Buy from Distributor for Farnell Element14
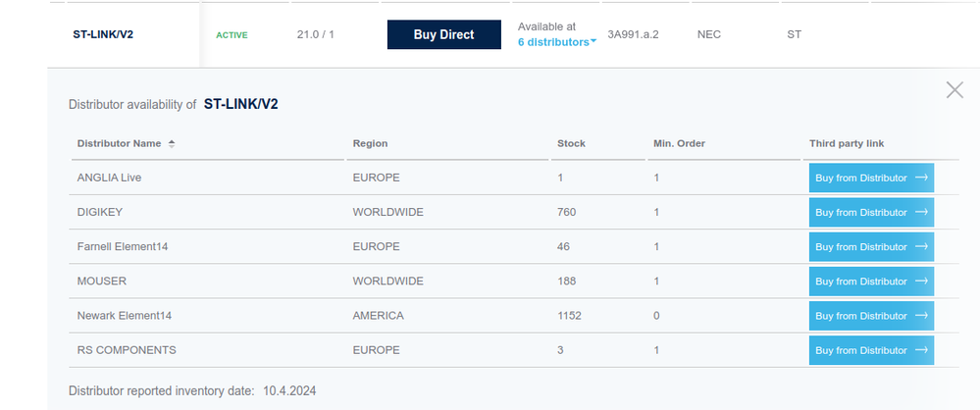 click(x=871, y=247)
